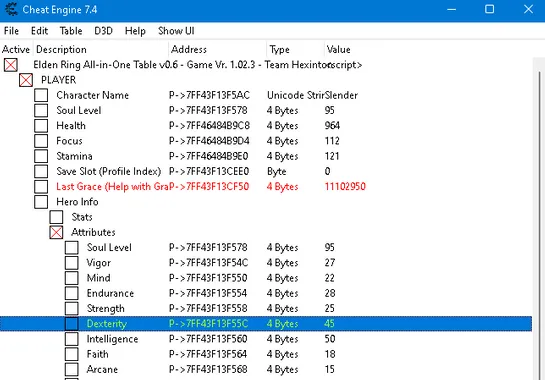
Task: Tick the Soul Level checkbox under Attributes
Action: [72, 248]
